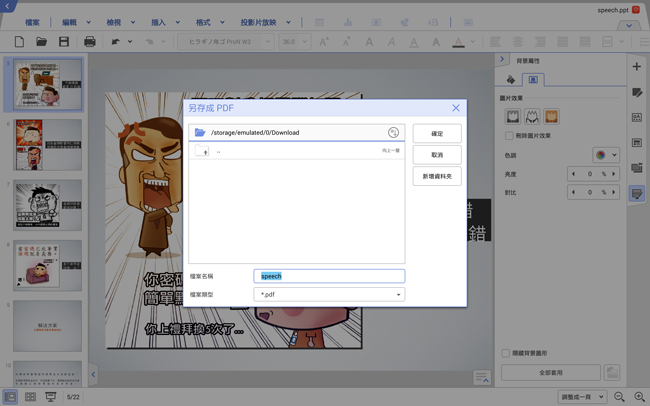
Task: Close the 另存成 PDF dialog
Action: pyautogui.click(x=456, y=108)
